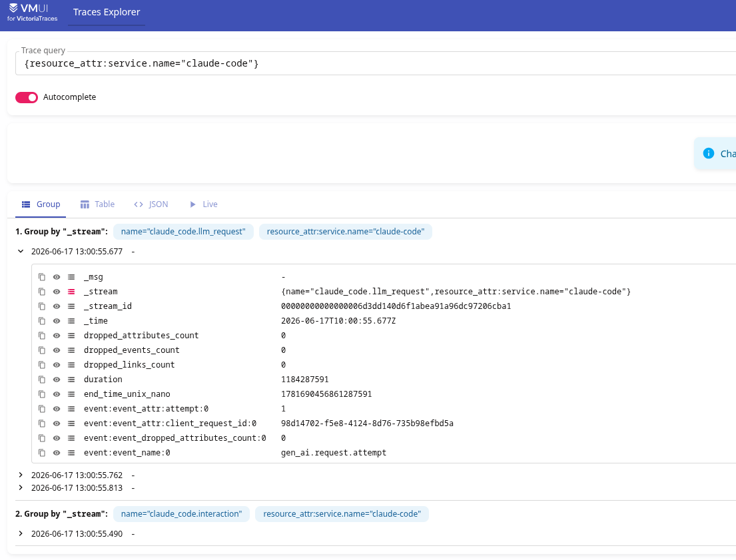Viewport: 736px width, 560px height.
Task: Copy the client_request_id:0 value
Action: pos(42,423)
